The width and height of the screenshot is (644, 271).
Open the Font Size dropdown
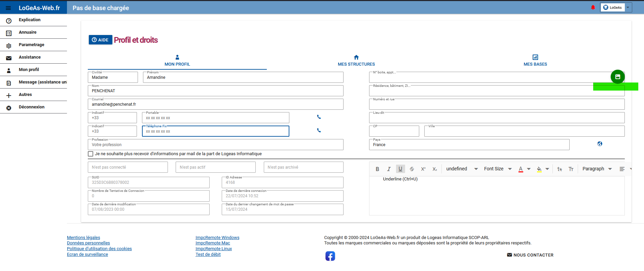(x=498, y=169)
